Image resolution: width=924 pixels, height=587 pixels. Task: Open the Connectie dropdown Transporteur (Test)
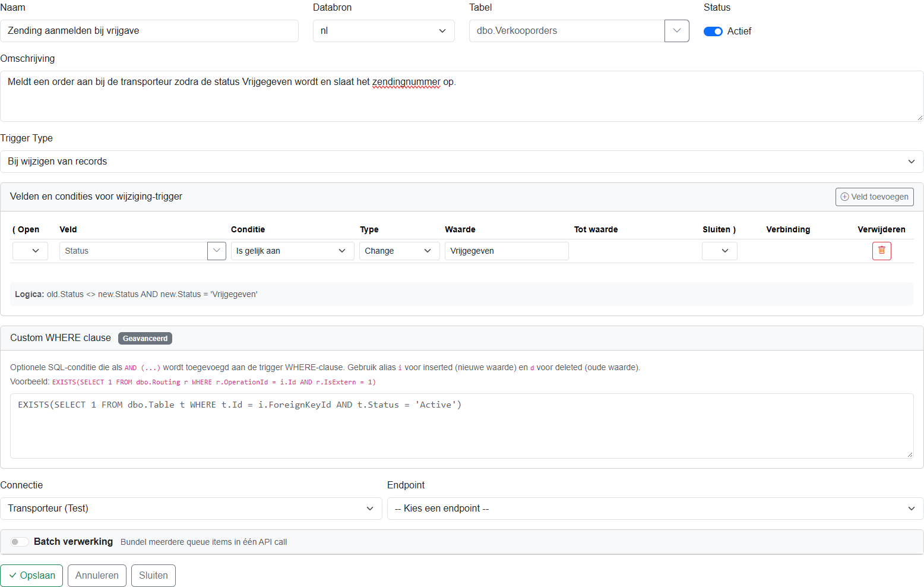coord(191,509)
